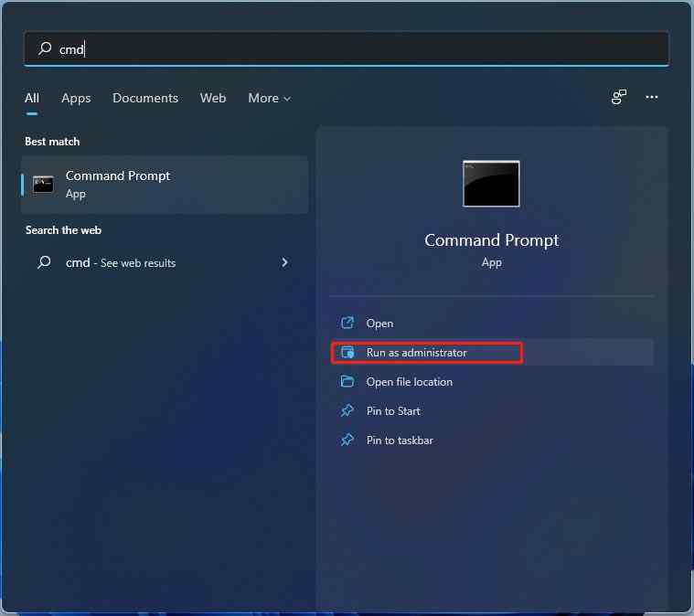
Task: Click the cmd search input field
Action: pyautogui.click(x=347, y=48)
